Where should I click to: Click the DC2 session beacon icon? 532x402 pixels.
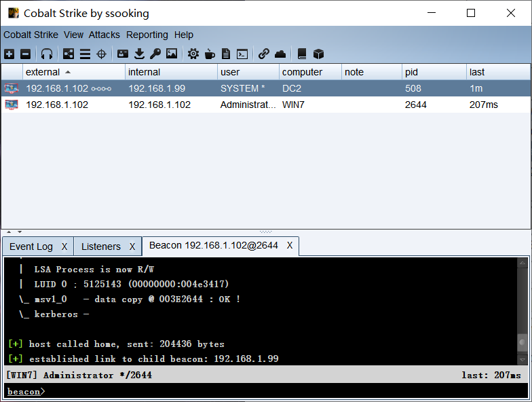pyautogui.click(x=11, y=88)
